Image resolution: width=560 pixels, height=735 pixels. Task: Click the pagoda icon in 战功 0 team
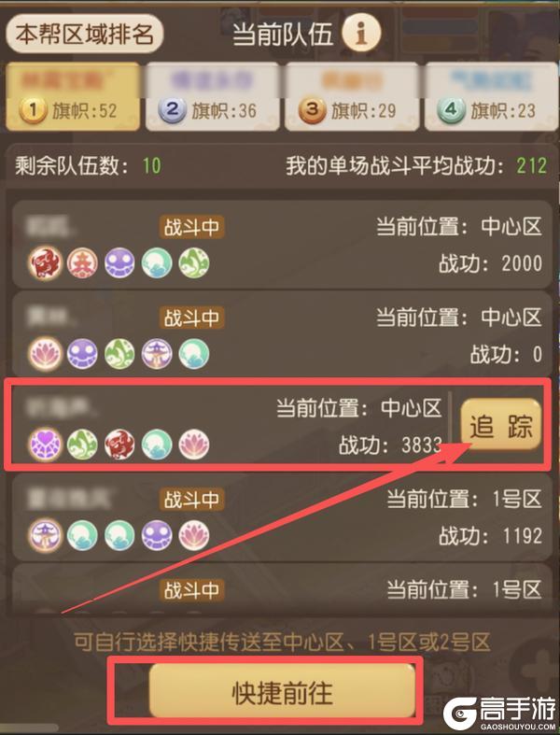(x=157, y=353)
